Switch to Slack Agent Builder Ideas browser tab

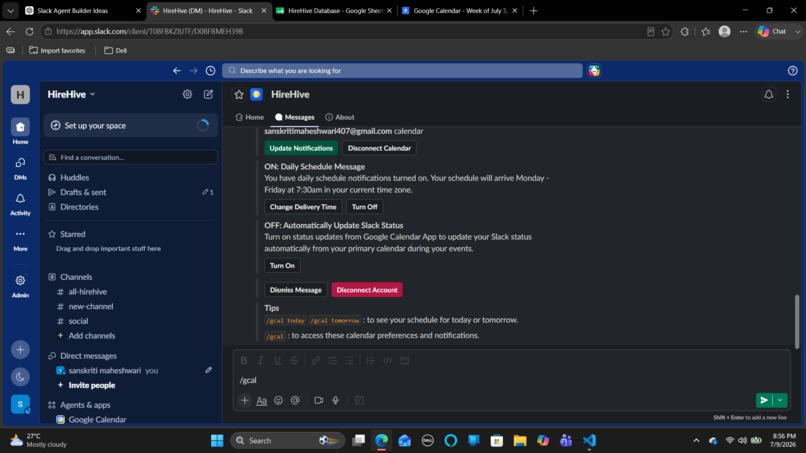tap(82, 10)
